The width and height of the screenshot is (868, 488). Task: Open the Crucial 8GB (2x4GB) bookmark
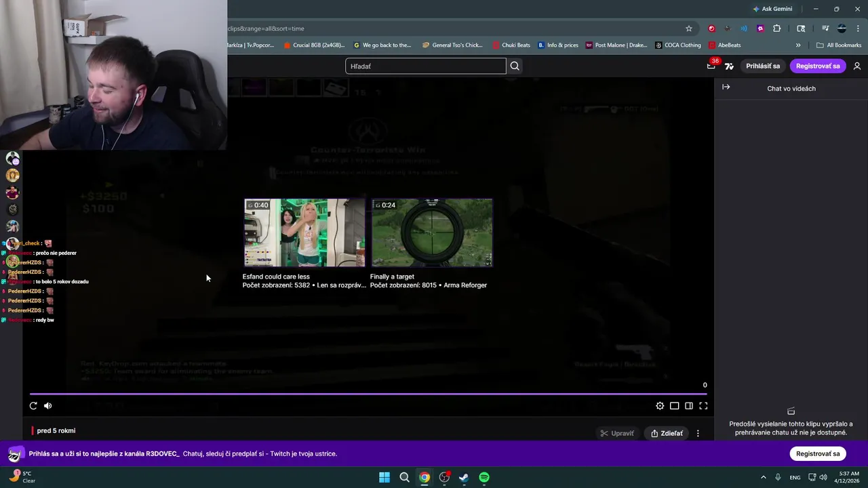pyautogui.click(x=314, y=45)
